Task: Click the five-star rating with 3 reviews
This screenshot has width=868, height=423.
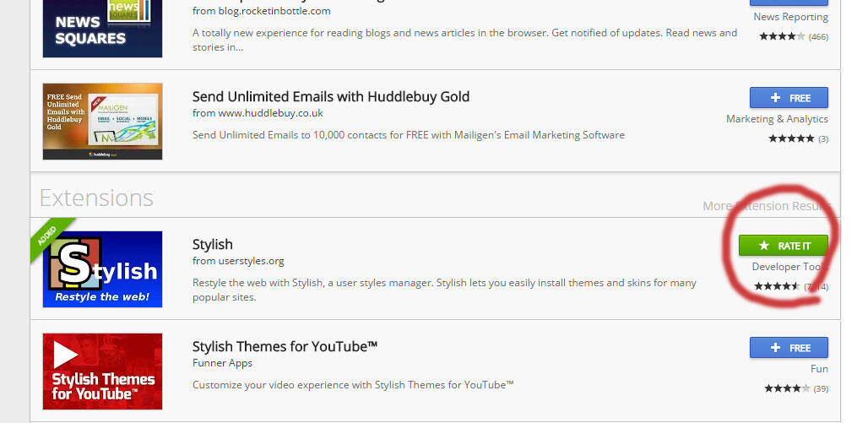Action: click(798, 138)
